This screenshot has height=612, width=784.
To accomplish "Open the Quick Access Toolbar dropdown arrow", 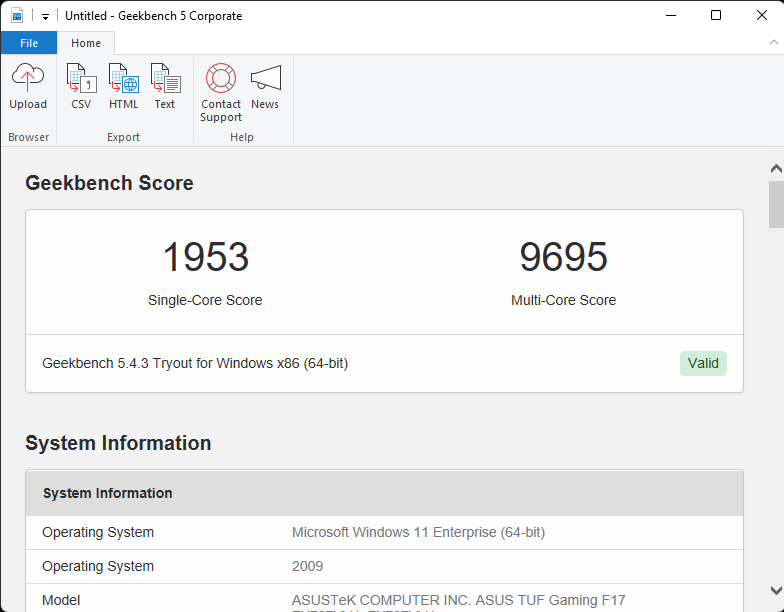I will (45, 16).
